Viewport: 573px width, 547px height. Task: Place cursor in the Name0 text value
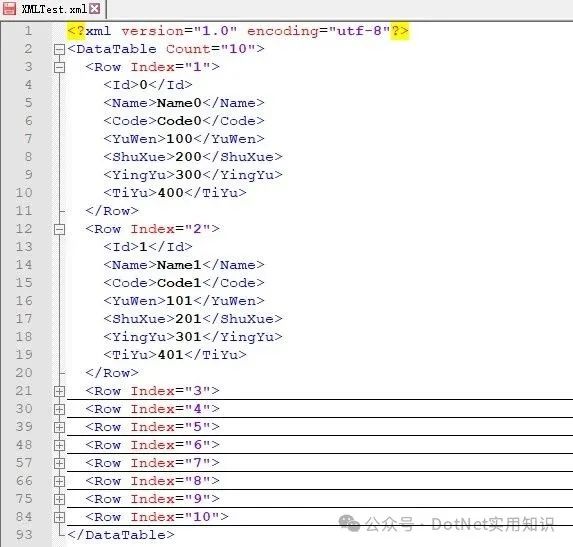click(179, 103)
